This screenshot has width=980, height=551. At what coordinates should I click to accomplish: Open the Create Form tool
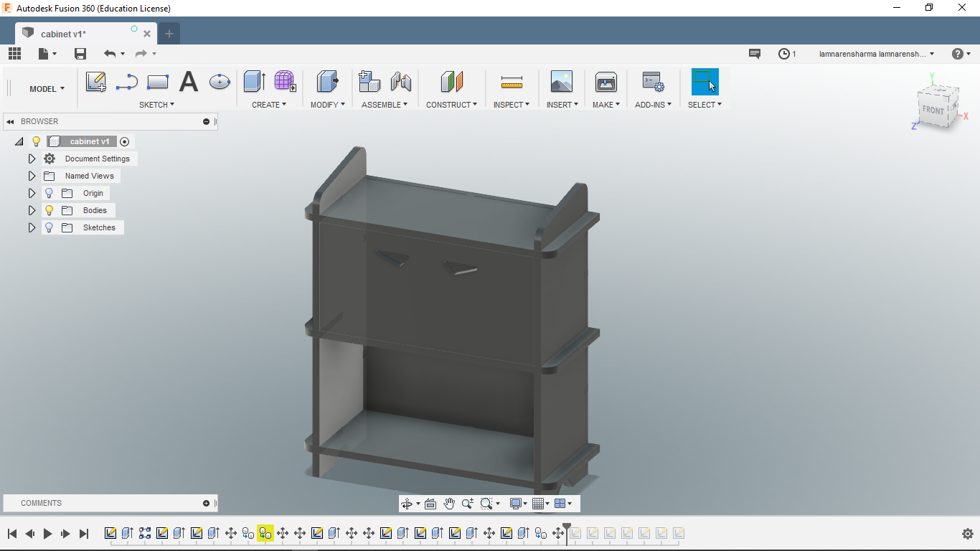coord(286,82)
